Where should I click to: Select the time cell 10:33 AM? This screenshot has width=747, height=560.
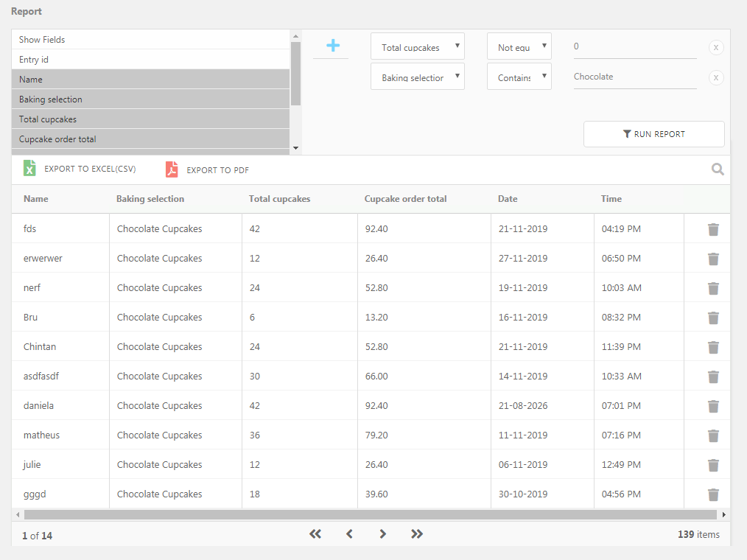(621, 376)
